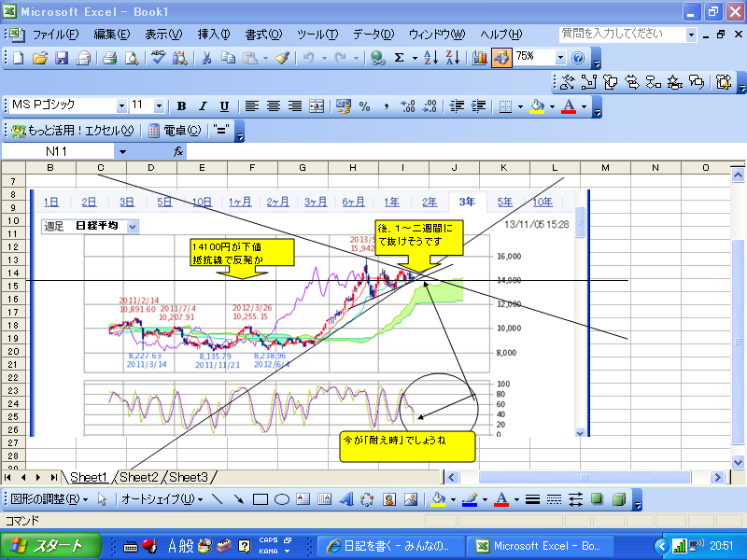Image resolution: width=747 pixels, height=560 pixels.
Task: Sort ascending with A-Z icon
Action: click(x=430, y=58)
